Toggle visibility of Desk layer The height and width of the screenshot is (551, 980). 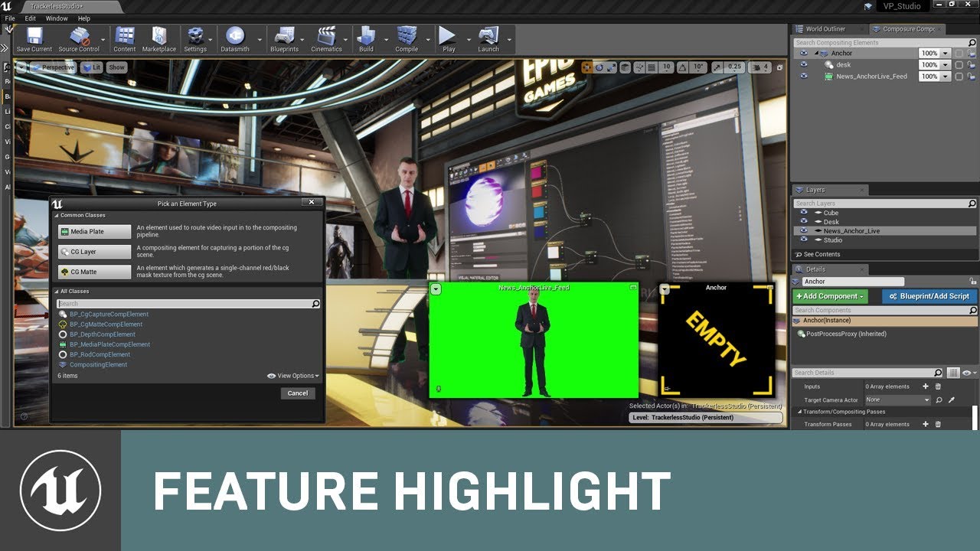point(803,222)
